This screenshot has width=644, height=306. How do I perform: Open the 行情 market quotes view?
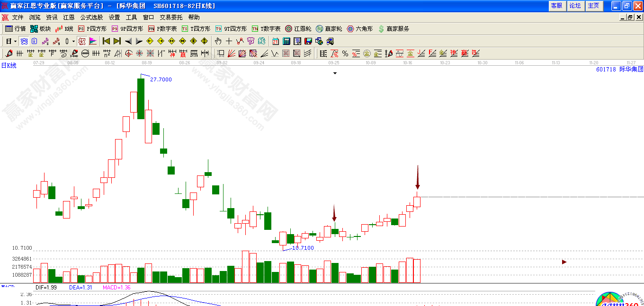(x=15, y=29)
